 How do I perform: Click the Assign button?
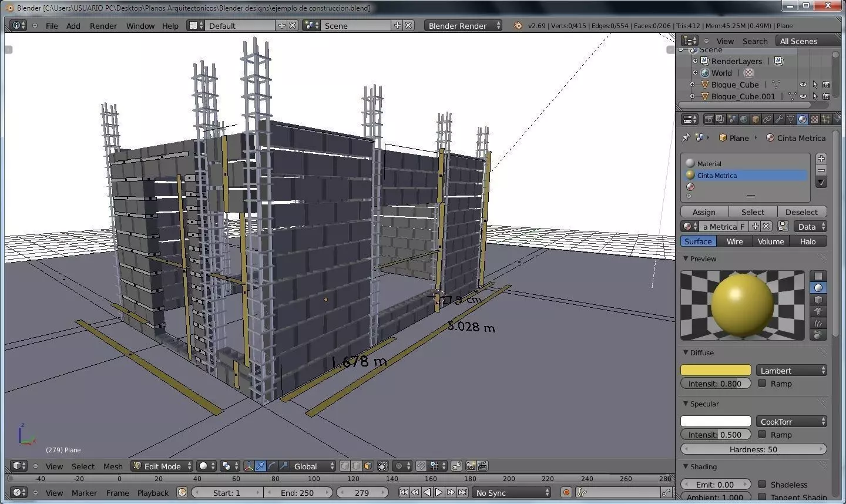704,212
